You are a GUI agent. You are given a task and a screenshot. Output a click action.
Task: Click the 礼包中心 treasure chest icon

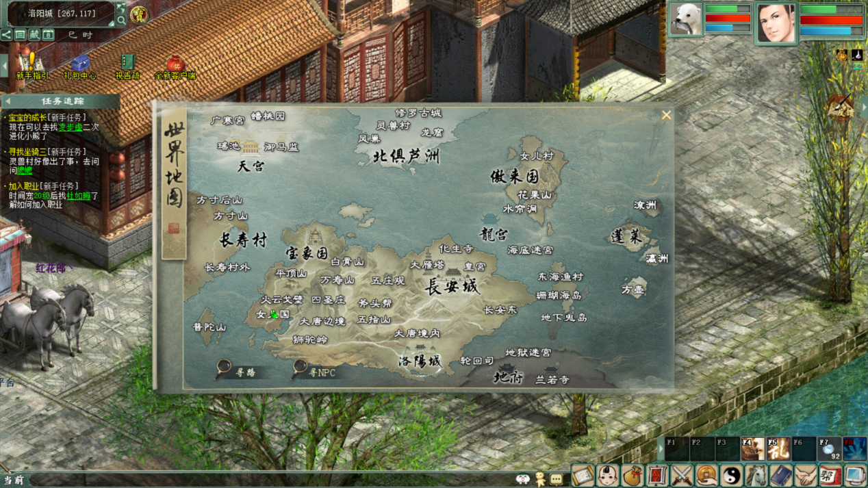(x=80, y=64)
